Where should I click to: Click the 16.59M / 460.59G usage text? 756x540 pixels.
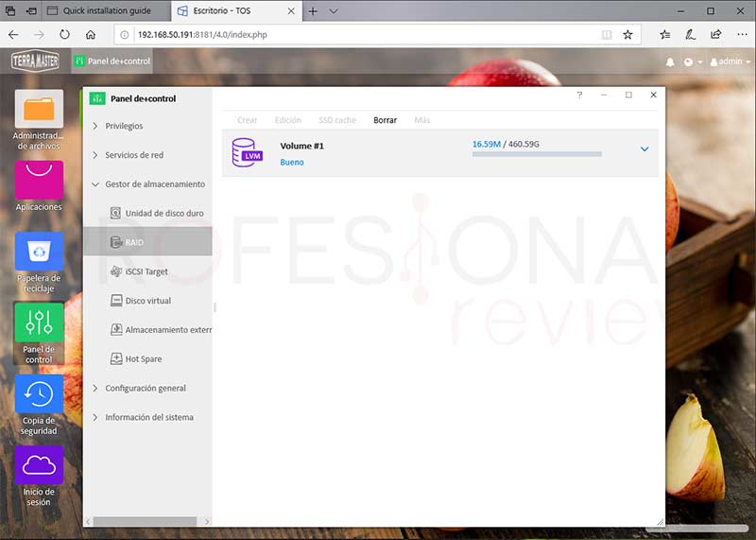click(506, 144)
